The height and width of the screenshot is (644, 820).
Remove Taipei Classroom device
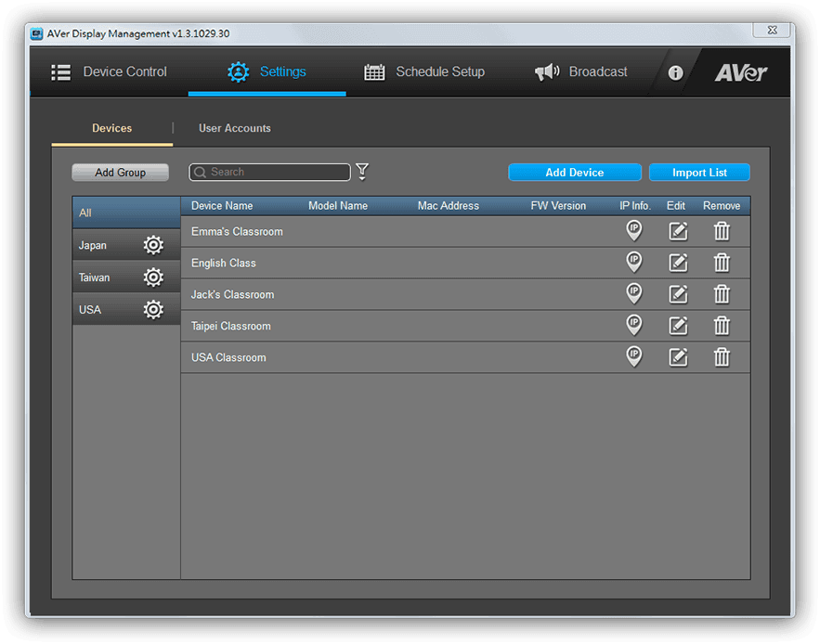coord(722,326)
